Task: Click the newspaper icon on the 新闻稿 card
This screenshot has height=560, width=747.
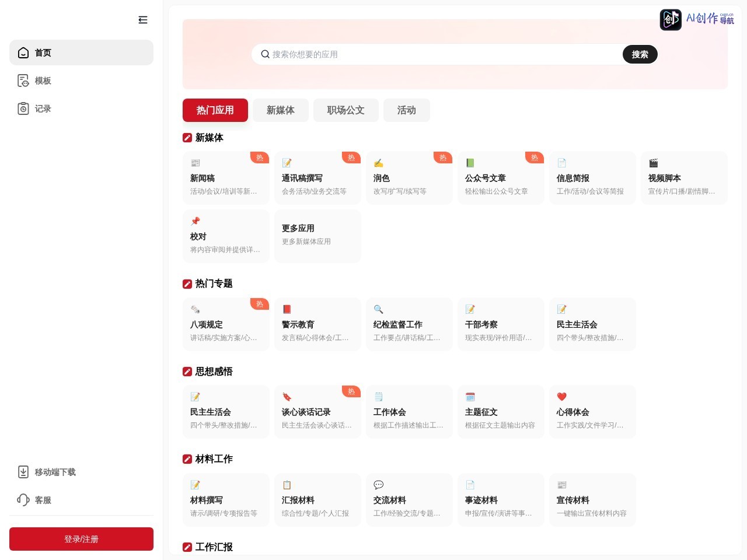Action: tap(196, 163)
